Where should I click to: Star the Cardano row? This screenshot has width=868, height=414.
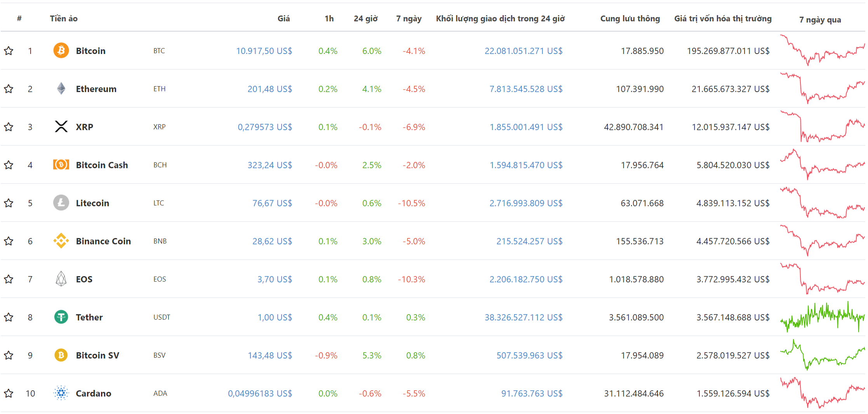(9, 393)
